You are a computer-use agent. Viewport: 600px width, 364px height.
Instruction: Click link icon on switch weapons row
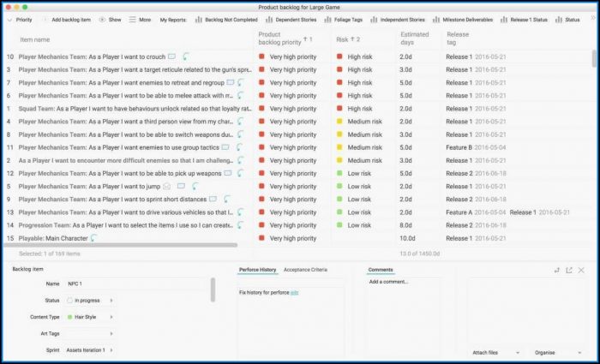coord(241,134)
